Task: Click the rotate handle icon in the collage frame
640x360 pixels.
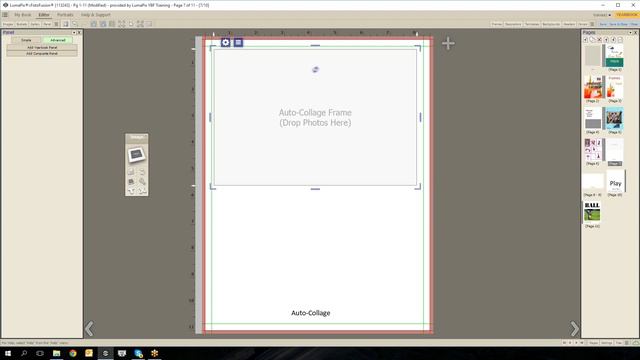Action: (x=315, y=69)
